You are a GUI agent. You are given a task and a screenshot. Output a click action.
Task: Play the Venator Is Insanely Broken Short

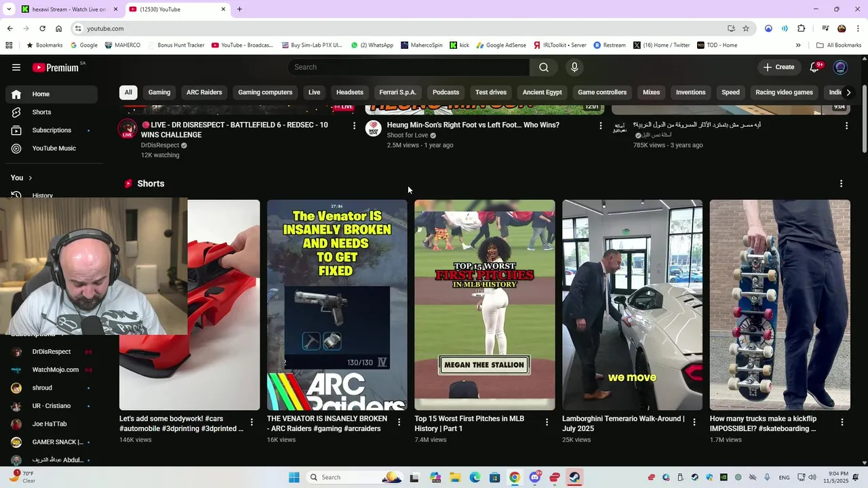[x=337, y=305]
